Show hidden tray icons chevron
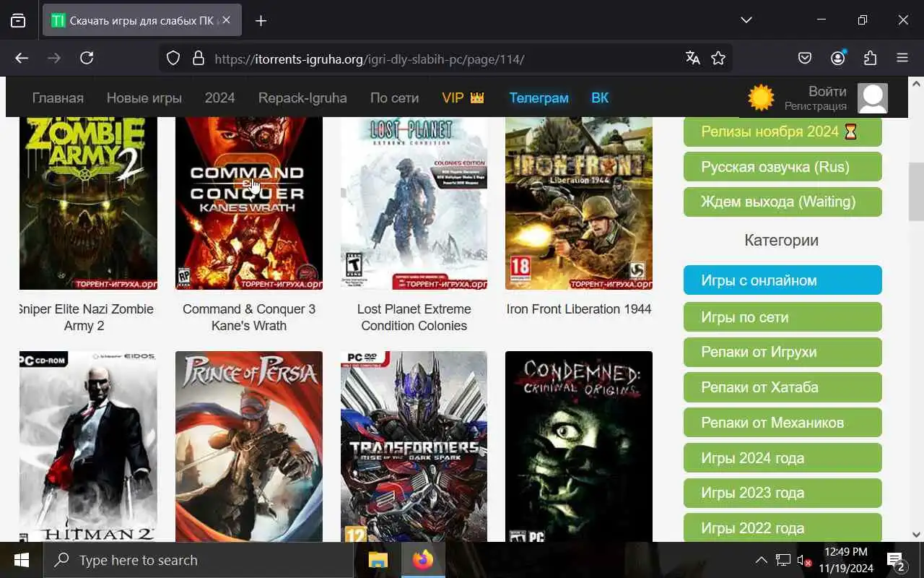924x578 pixels. (761, 560)
